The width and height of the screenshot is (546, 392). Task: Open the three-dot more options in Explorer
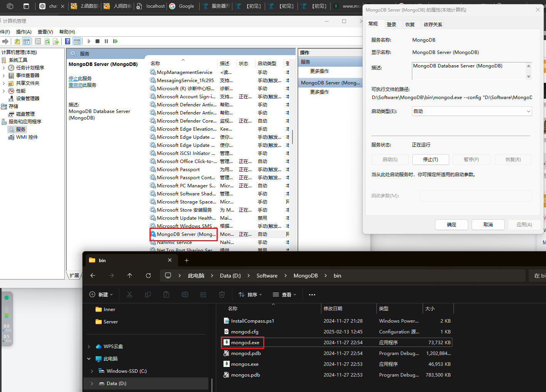[x=312, y=295]
